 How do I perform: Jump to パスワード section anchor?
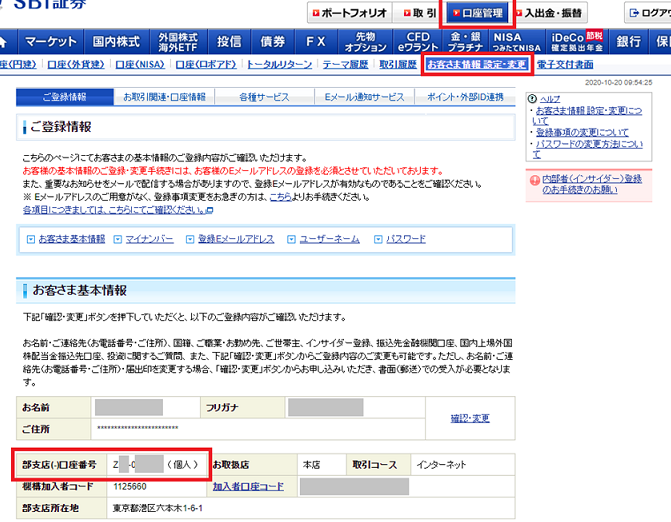coord(405,239)
